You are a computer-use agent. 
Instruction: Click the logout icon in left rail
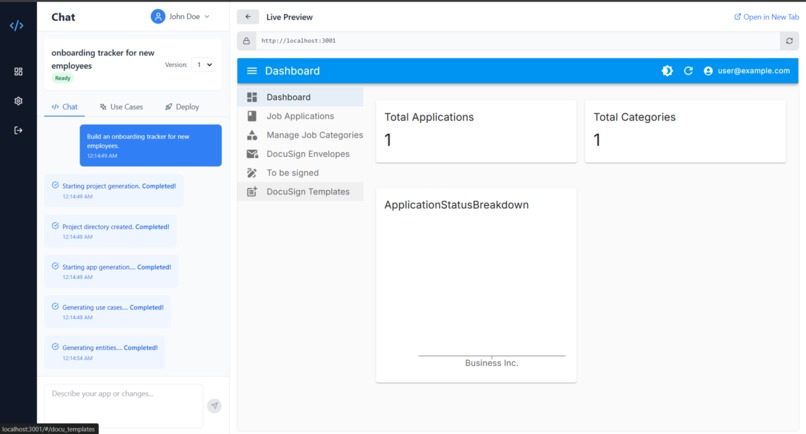coord(19,130)
